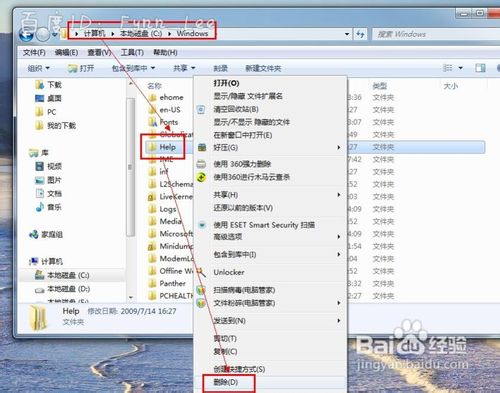
Task: Click the 视频 library icon
Action: click(40, 166)
